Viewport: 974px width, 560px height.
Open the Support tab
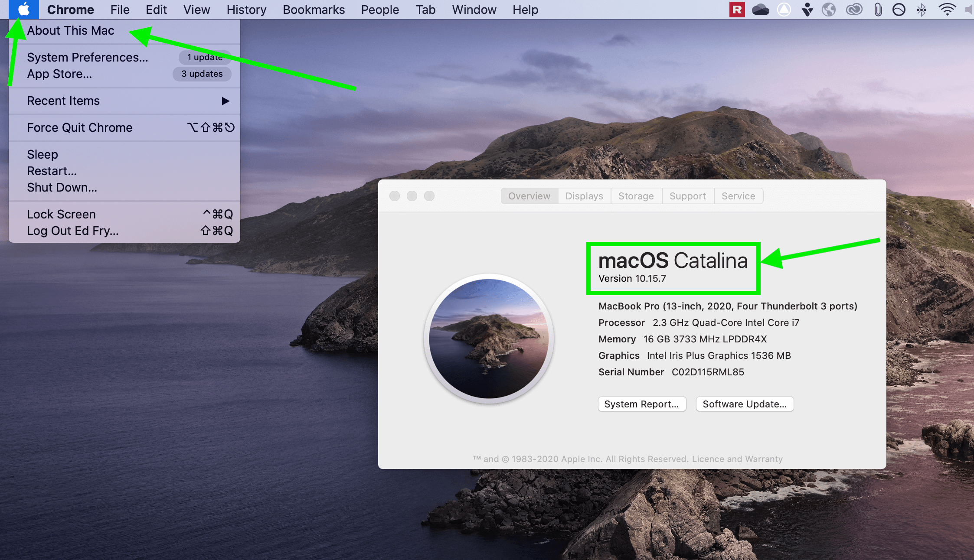point(687,196)
